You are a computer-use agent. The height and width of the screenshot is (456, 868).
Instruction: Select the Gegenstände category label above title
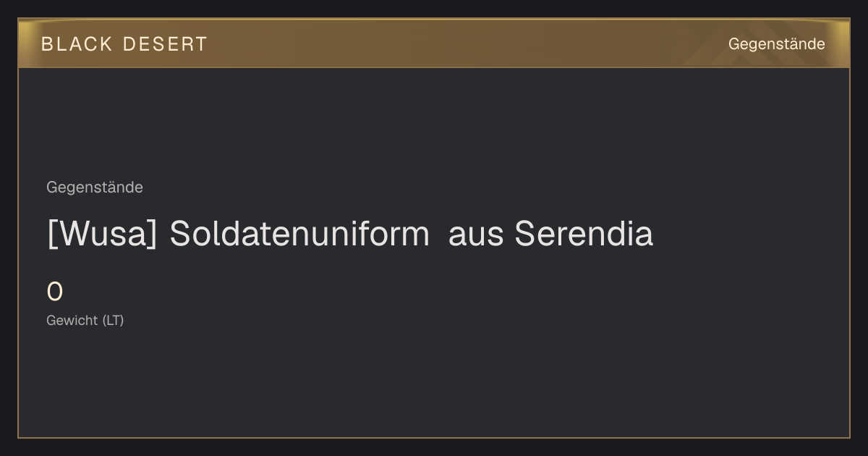95,187
